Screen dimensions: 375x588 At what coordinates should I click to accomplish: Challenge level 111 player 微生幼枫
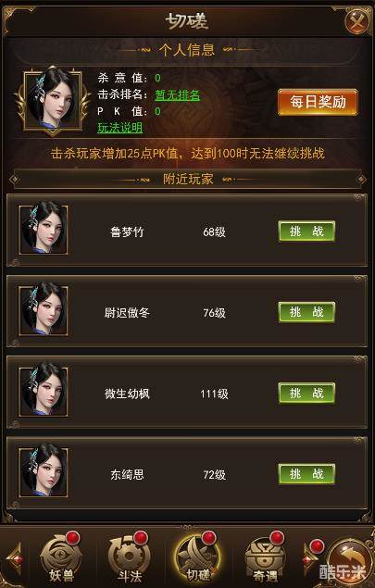(306, 393)
